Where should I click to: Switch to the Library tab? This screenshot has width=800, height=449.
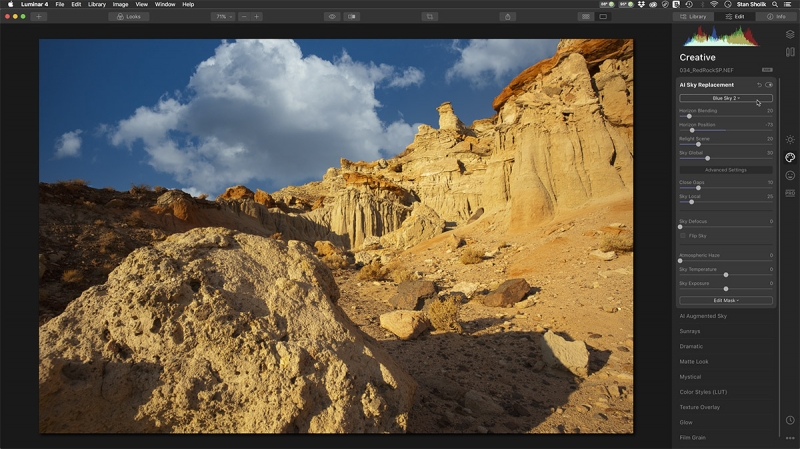693,16
